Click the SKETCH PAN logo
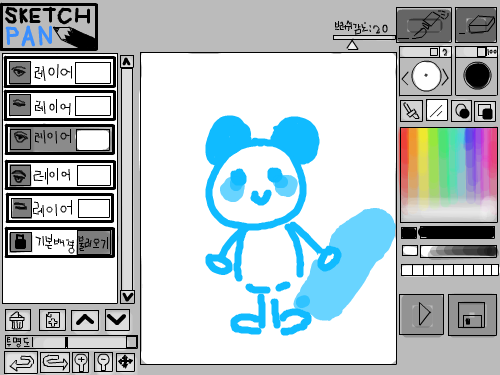 coord(50,27)
